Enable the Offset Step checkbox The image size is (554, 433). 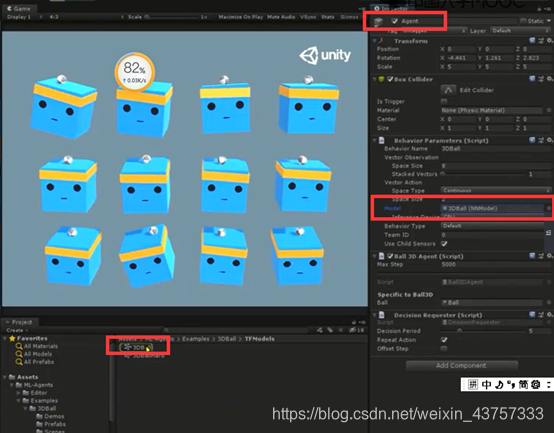click(x=444, y=349)
